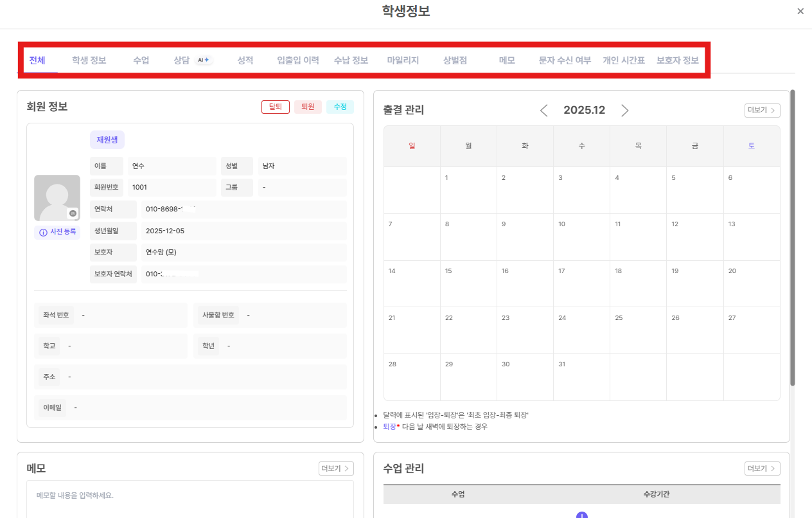812x518 pixels.
Task: Select calendar day 28
Action: pos(412,377)
